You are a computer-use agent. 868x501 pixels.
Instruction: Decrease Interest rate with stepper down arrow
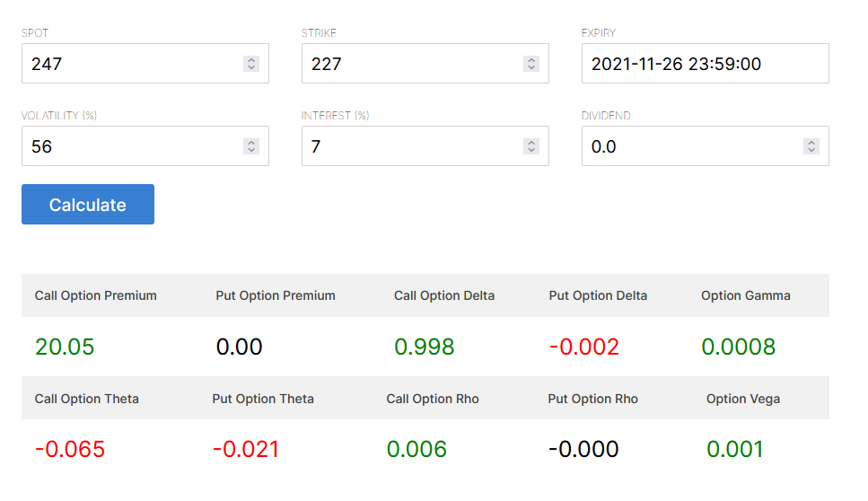(x=531, y=150)
